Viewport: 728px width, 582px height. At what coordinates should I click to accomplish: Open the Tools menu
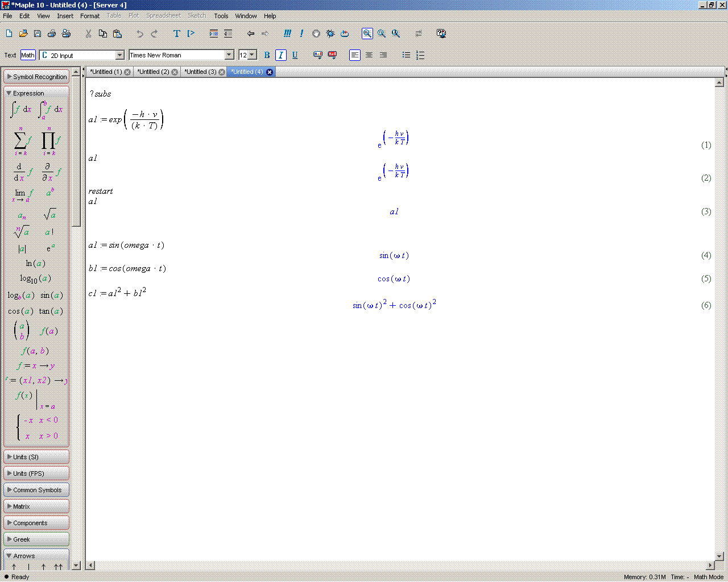click(221, 16)
